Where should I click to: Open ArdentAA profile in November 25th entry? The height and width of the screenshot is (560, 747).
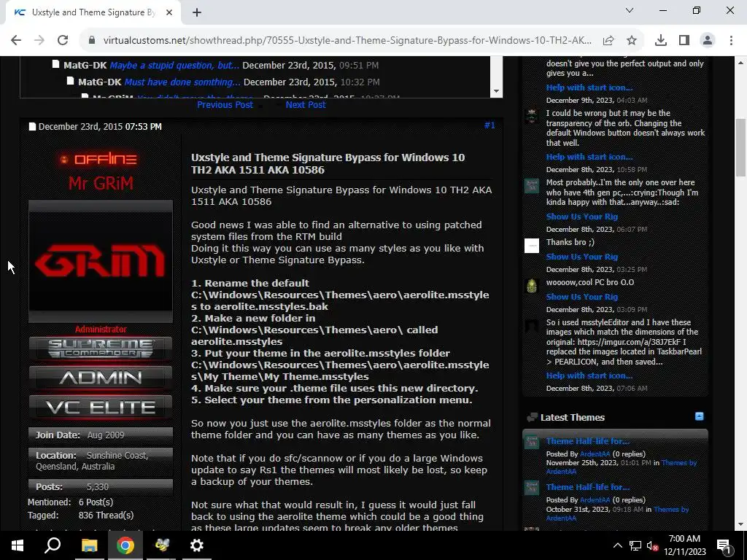tap(595, 454)
